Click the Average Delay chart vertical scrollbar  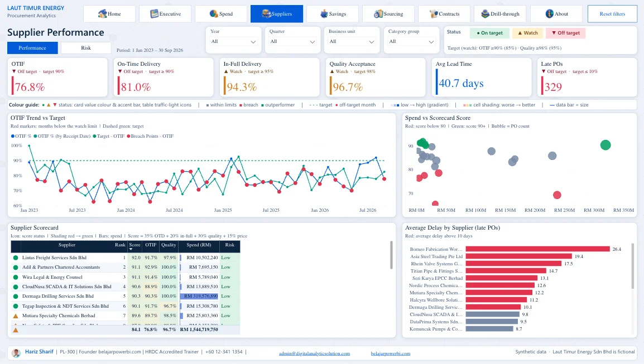(632, 266)
